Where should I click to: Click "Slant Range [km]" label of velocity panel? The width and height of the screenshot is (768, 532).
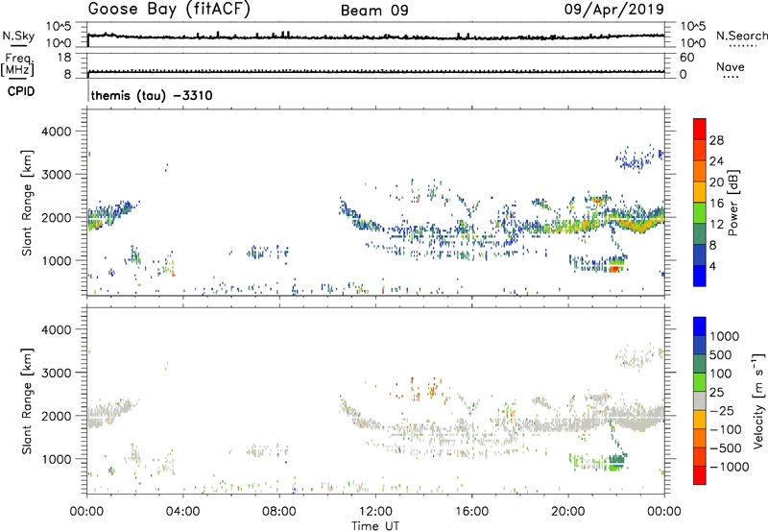pyautogui.click(x=27, y=401)
